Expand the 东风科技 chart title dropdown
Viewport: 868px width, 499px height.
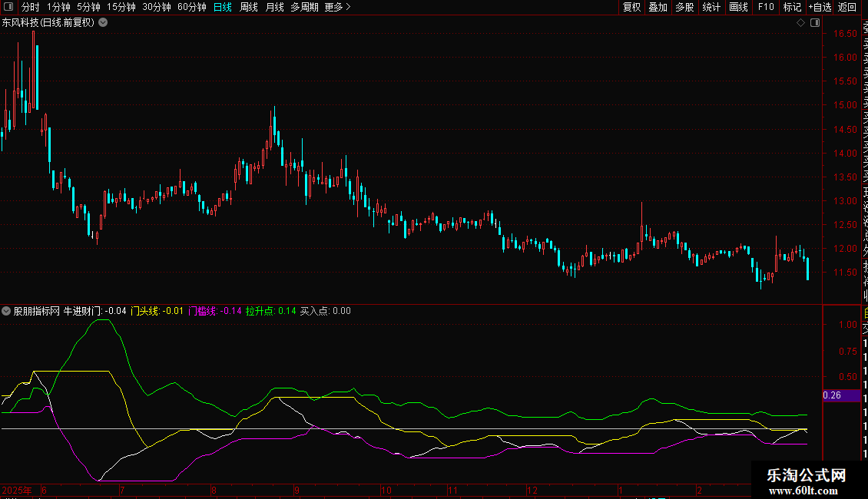103,22
